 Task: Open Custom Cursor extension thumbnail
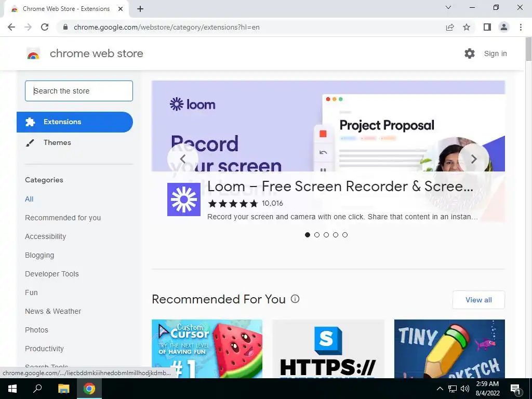207,349
